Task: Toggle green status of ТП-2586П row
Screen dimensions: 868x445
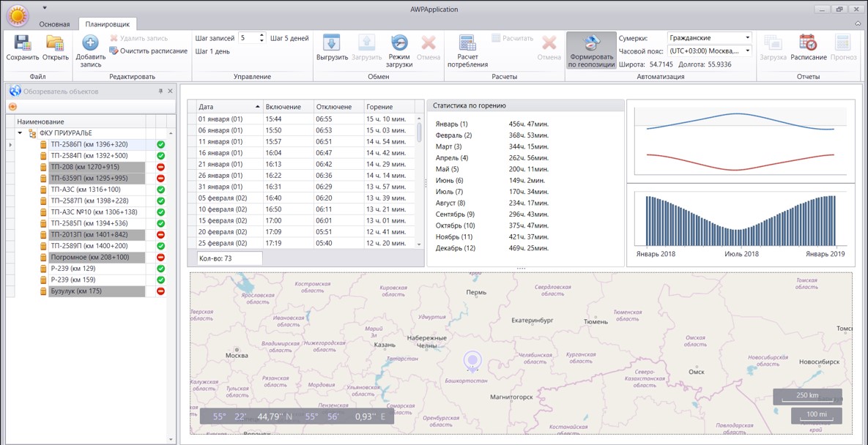Action: [161, 144]
